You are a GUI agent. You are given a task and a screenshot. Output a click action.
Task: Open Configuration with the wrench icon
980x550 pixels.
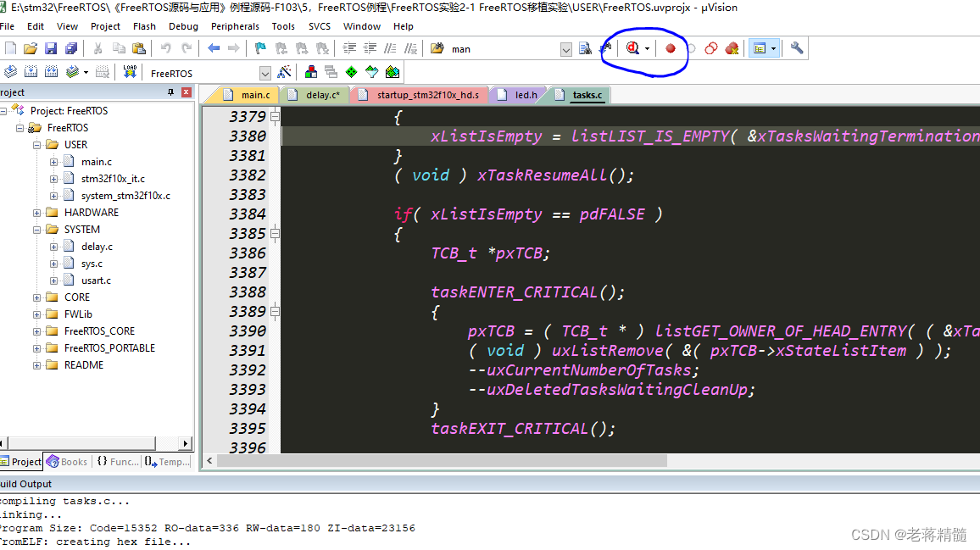tap(797, 48)
